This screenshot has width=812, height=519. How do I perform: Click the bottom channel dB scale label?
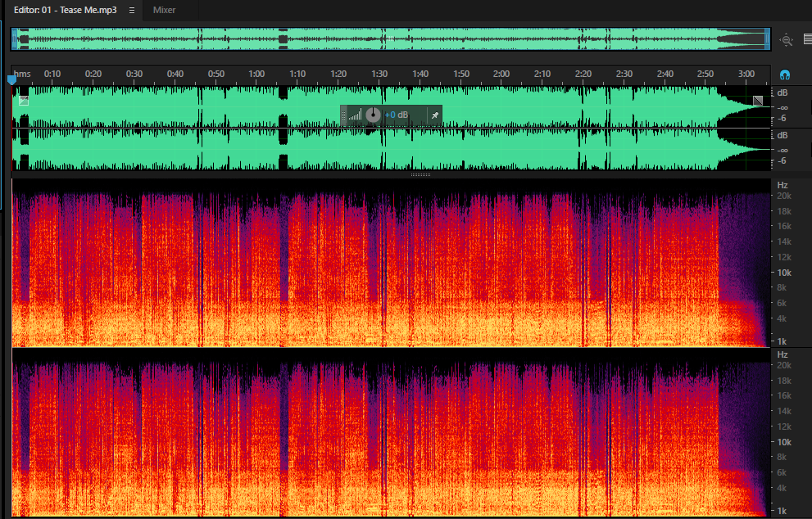(x=783, y=135)
